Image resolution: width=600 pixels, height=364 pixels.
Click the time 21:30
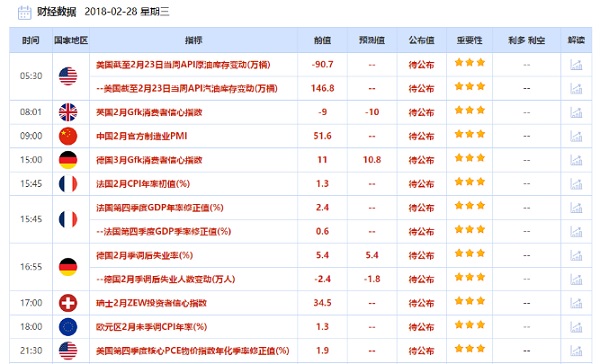tap(31, 350)
